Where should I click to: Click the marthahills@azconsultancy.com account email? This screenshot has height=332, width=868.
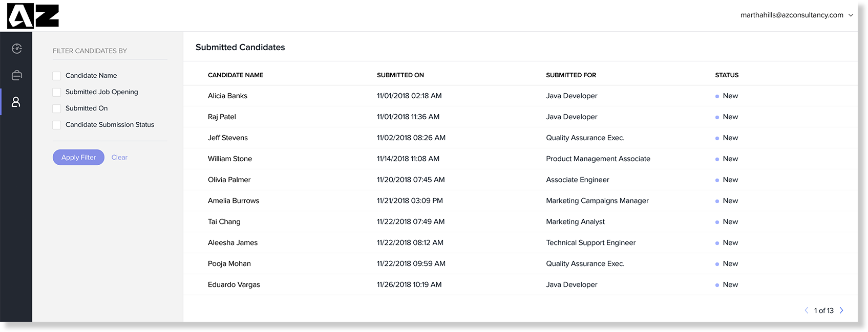[792, 15]
